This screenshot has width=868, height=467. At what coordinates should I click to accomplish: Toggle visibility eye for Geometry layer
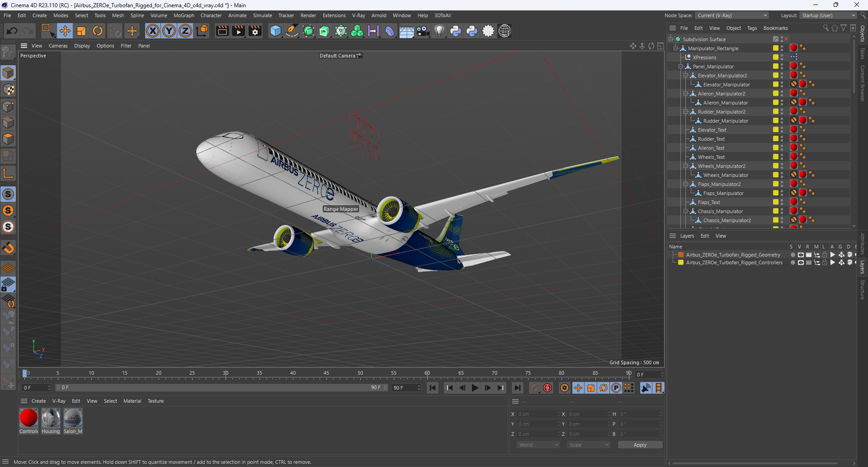(x=801, y=255)
